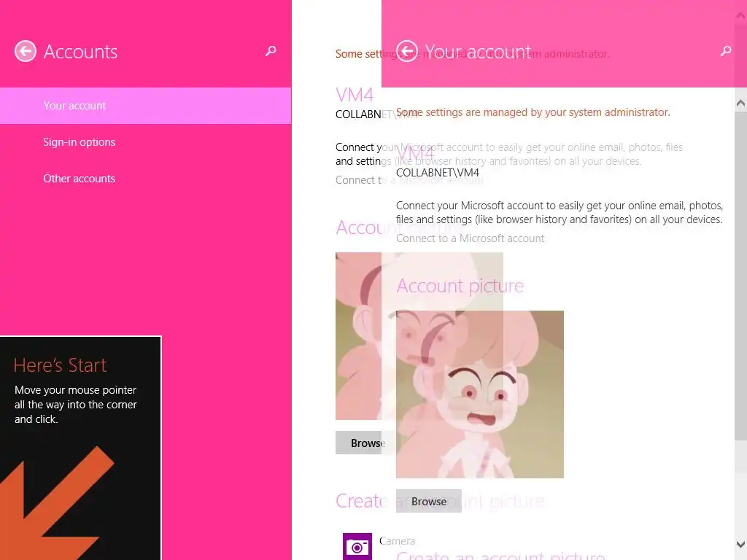747x560 pixels.
Task: Click the scrollbar down arrow at the bottom right
Action: (x=740, y=544)
